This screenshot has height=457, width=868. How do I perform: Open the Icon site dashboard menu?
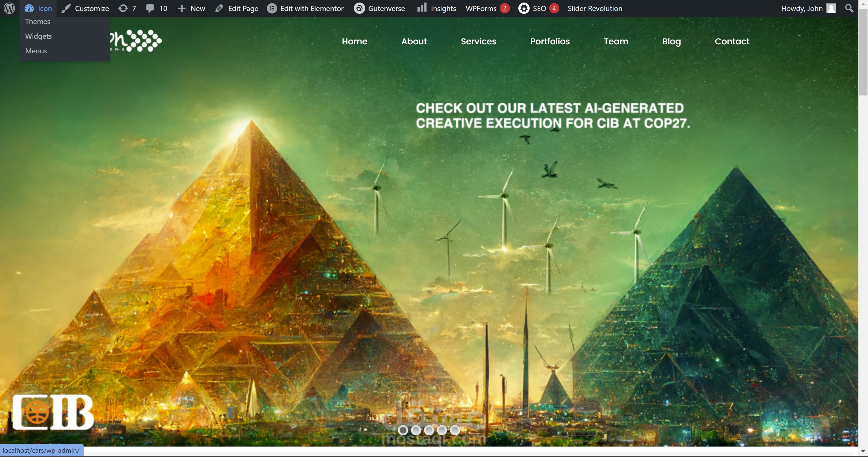[38, 8]
